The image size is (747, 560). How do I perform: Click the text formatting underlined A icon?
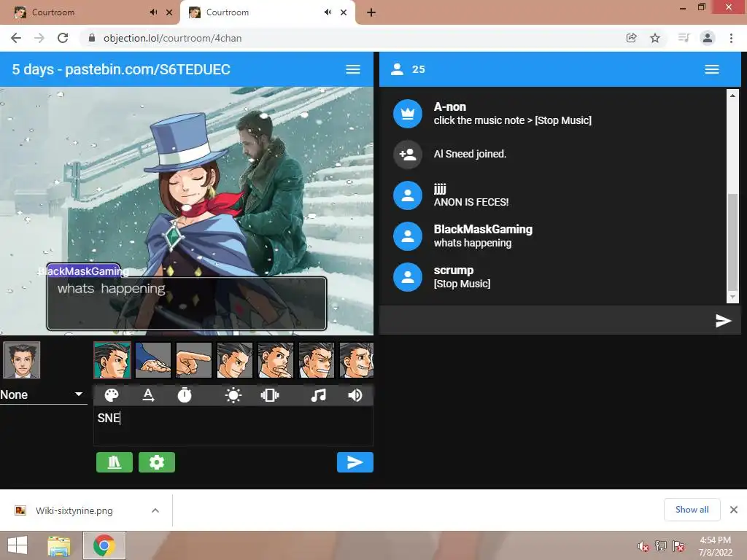(148, 395)
